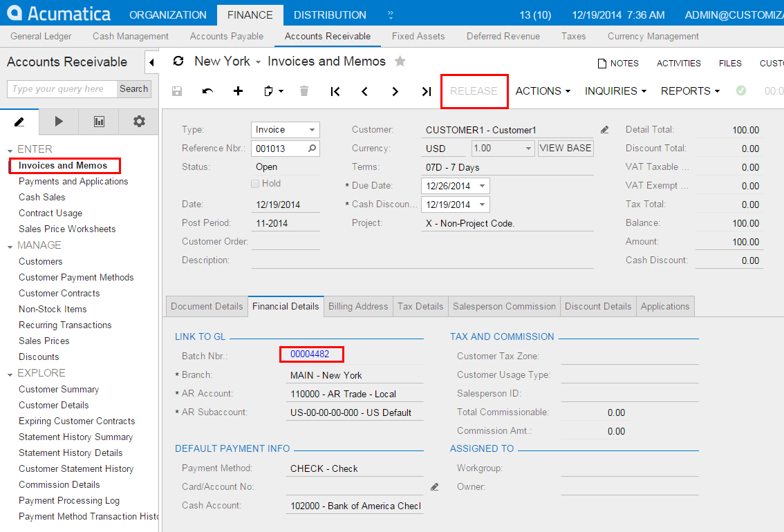Add a new record with plus icon
The width and height of the screenshot is (784, 532).
click(239, 91)
